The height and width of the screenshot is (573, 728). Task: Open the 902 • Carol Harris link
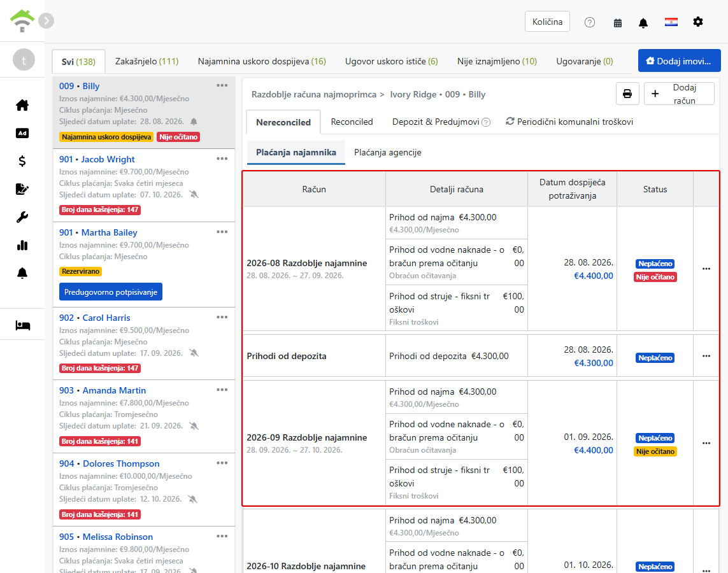click(95, 318)
